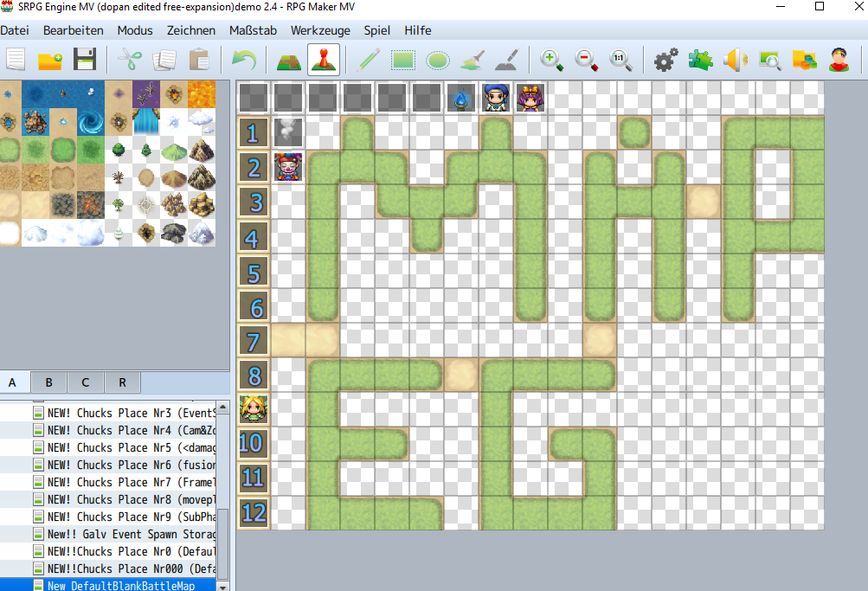Image resolution: width=868 pixels, height=591 pixels.
Task: Click the Undo arrow icon
Action: [243, 59]
